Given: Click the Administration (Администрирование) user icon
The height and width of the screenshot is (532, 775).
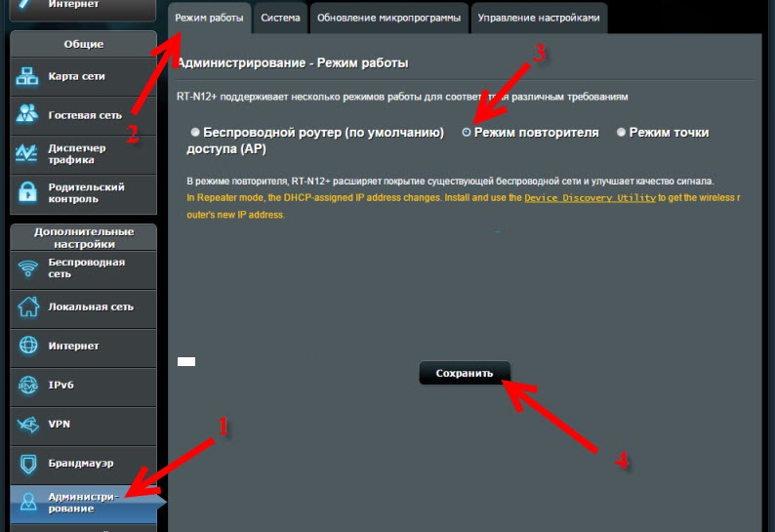Looking at the screenshot, I should point(28,502).
